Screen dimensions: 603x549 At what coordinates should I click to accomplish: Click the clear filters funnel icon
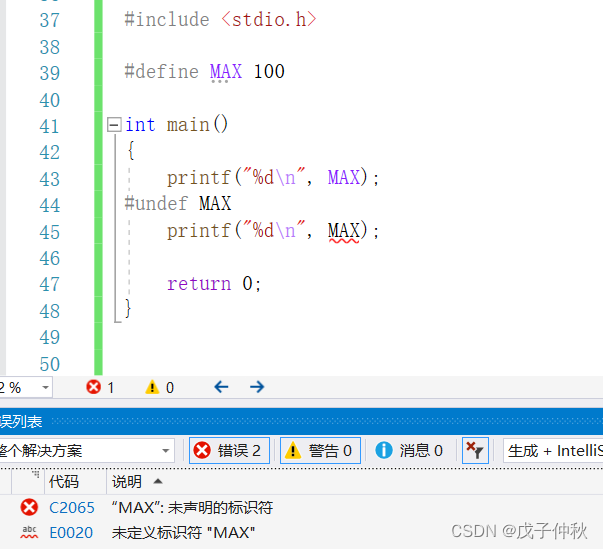pos(475,451)
